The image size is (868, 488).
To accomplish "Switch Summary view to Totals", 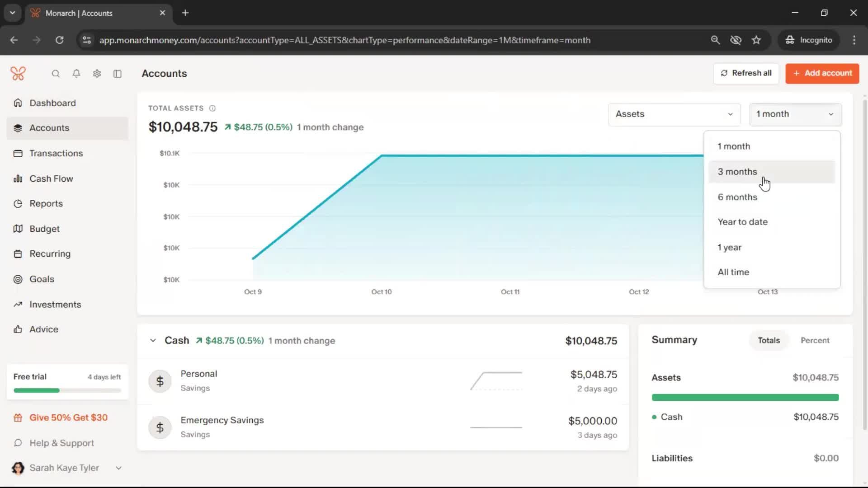I will coord(769,340).
